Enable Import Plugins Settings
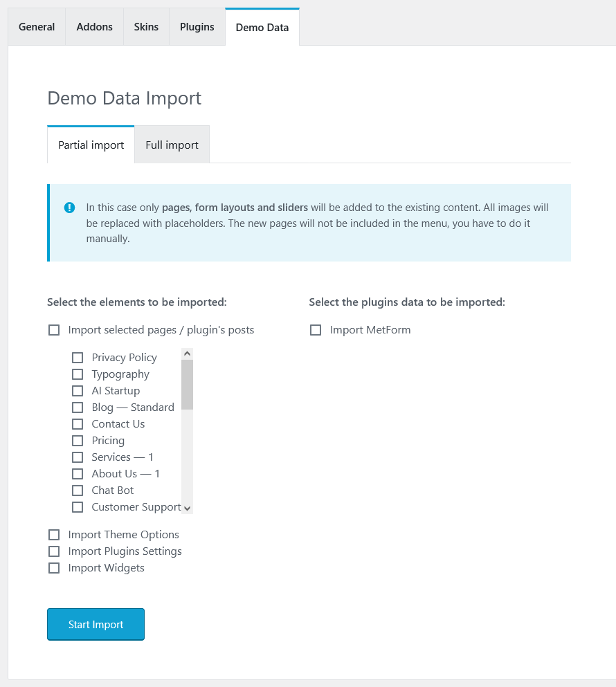 (54, 551)
